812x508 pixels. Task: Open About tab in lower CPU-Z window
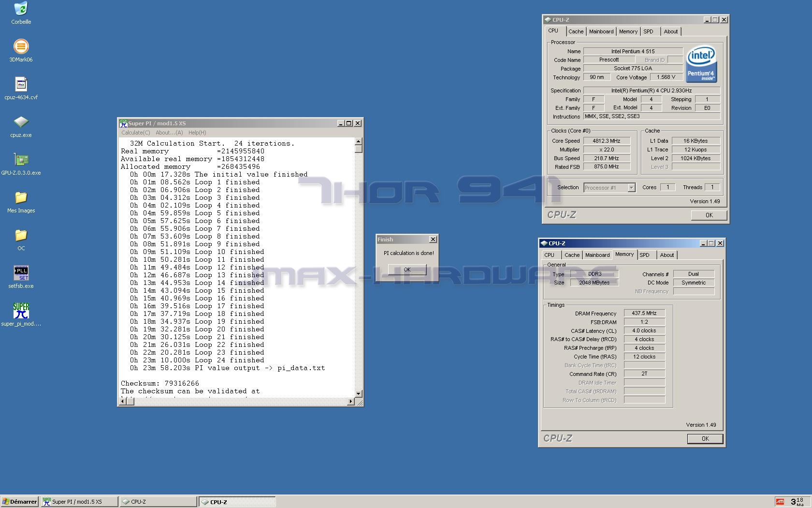(x=667, y=255)
